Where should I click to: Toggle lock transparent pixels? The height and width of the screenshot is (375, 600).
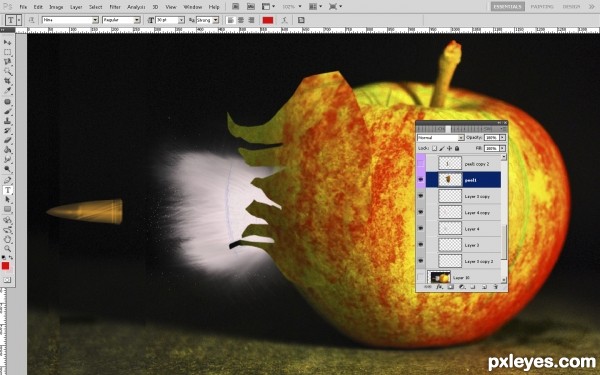(x=434, y=148)
